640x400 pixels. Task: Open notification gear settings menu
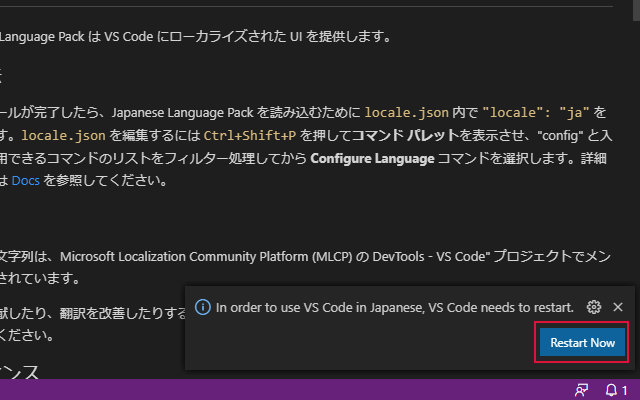(x=593, y=307)
